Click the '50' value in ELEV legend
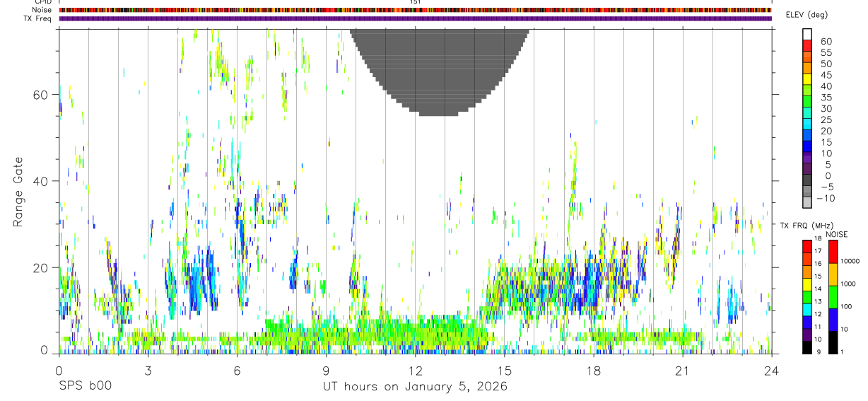868x401 pixels. pyautogui.click(x=826, y=64)
